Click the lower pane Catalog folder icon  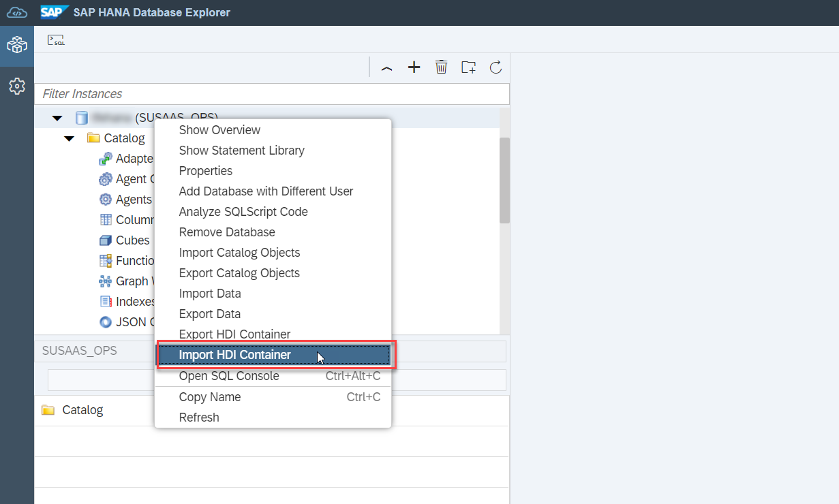[x=48, y=410]
